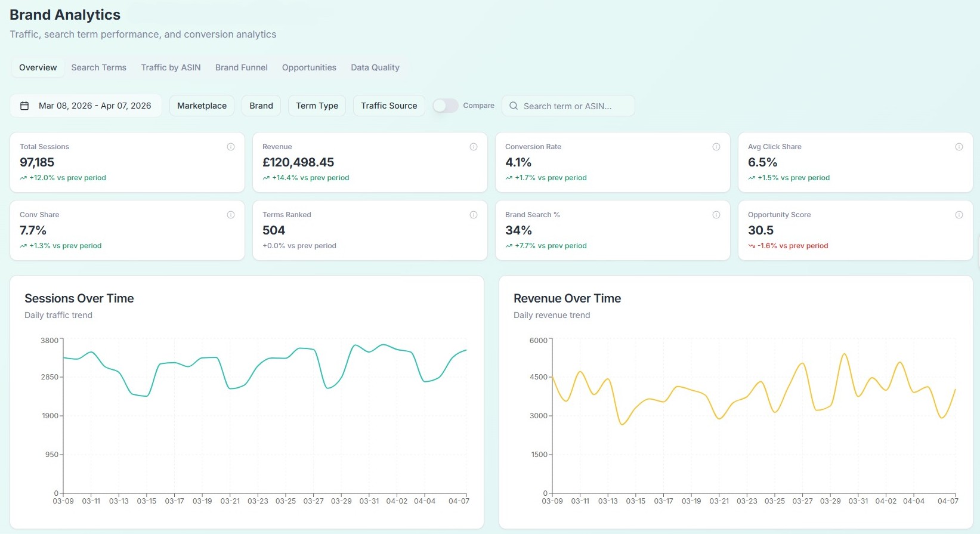Focus the Search term or ASIN field

point(568,106)
